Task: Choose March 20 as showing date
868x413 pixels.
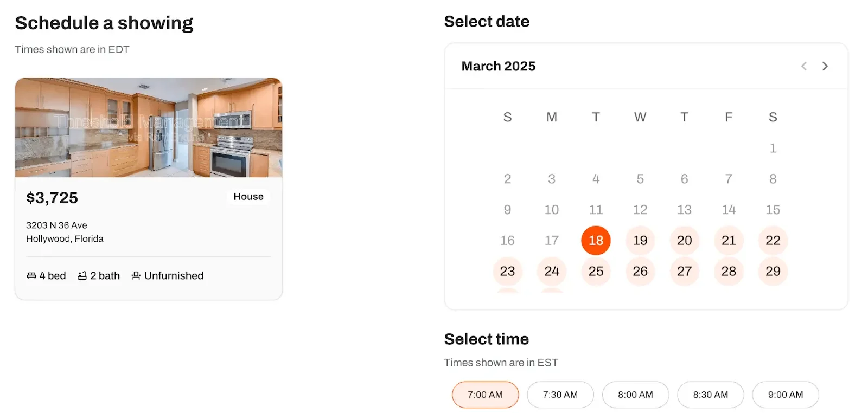Action: point(684,240)
